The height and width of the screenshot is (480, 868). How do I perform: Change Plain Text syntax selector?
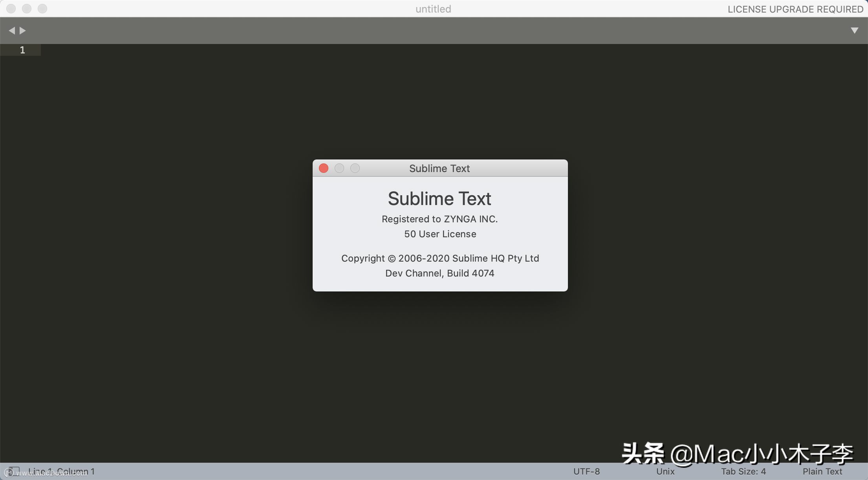pos(822,471)
